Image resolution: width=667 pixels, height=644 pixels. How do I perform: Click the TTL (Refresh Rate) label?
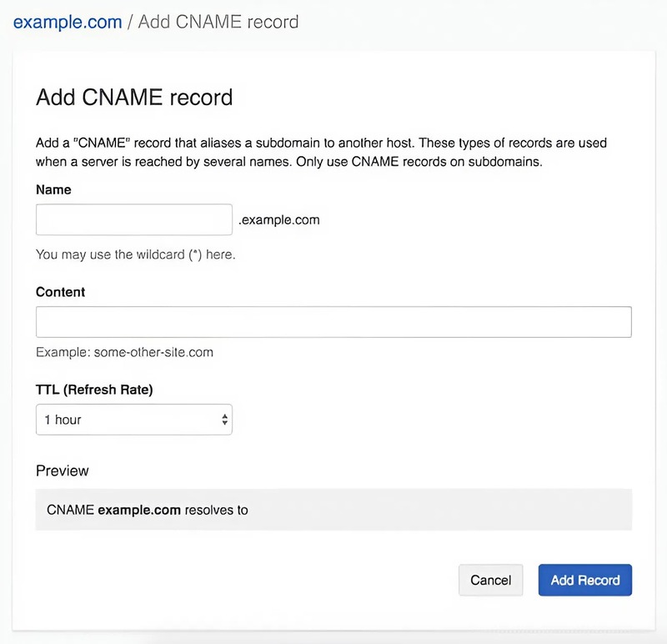pos(94,389)
